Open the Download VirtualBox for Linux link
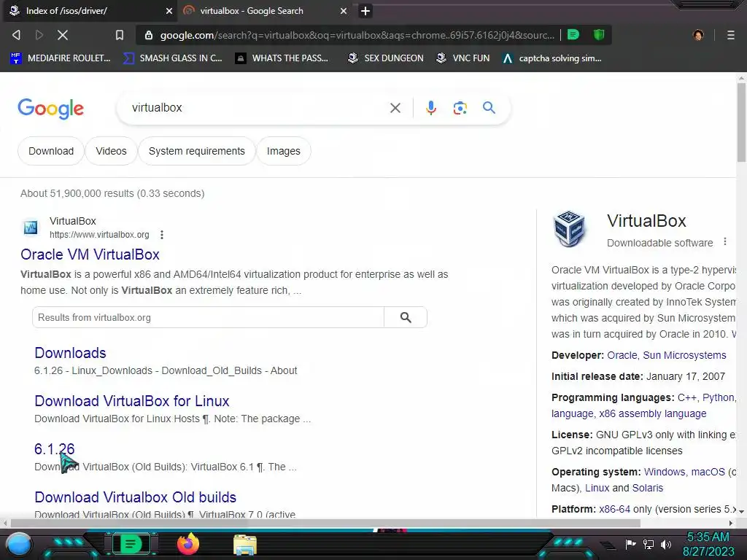 click(132, 401)
